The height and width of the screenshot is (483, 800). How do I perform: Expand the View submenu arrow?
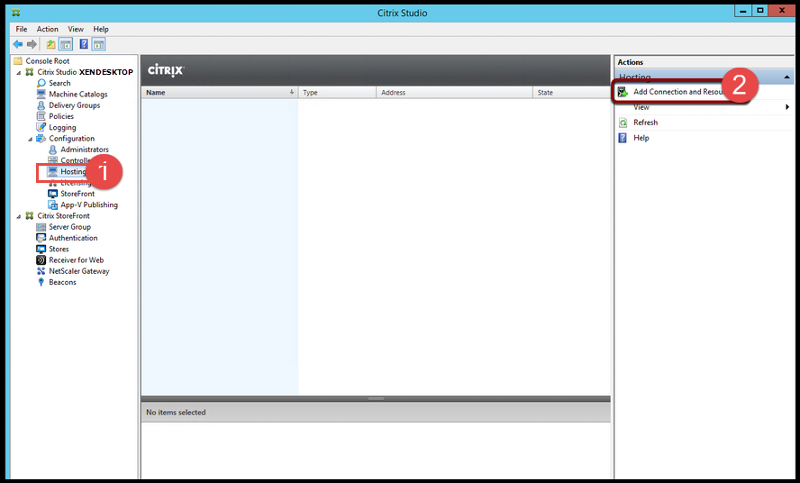click(x=787, y=107)
